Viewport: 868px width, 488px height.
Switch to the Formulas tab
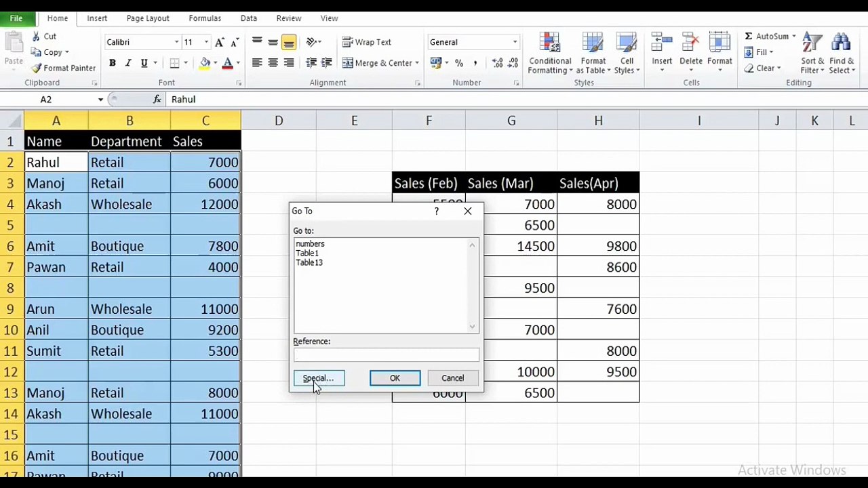point(205,18)
